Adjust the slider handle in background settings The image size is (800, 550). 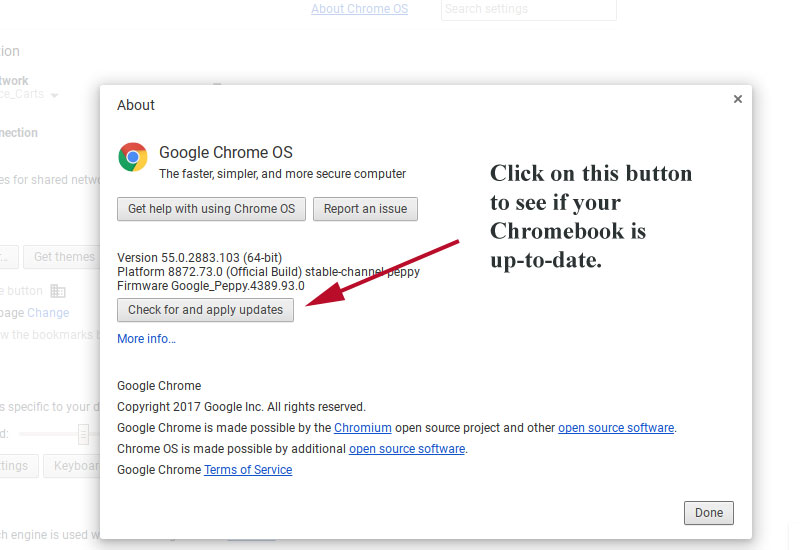click(x=83, y=435)
